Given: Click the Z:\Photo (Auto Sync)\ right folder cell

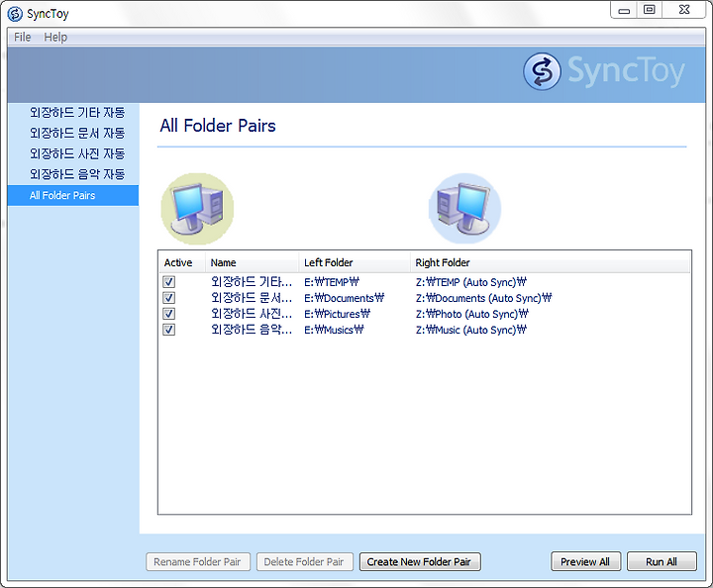Looking at the screenshot, I should pyautogui.click(x=472, y=314).
